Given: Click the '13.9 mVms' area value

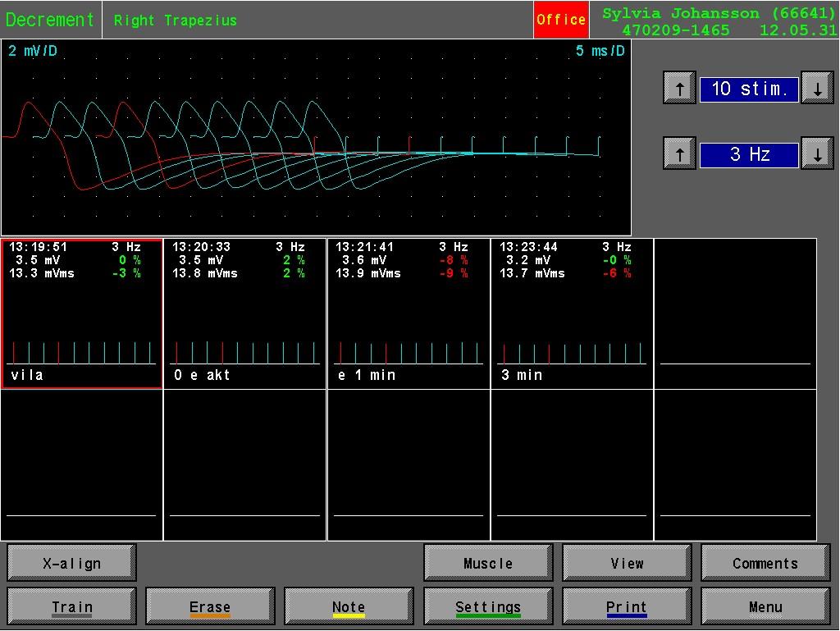Looking at the screenshot, I should [x=368, y=273].
